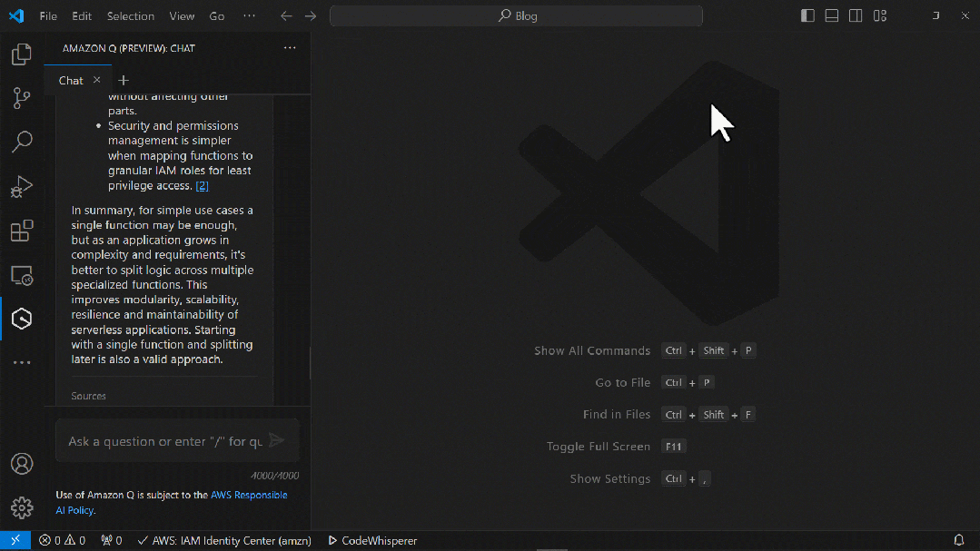Open the Selection menu
980x551 pixels.
(131, 15)
